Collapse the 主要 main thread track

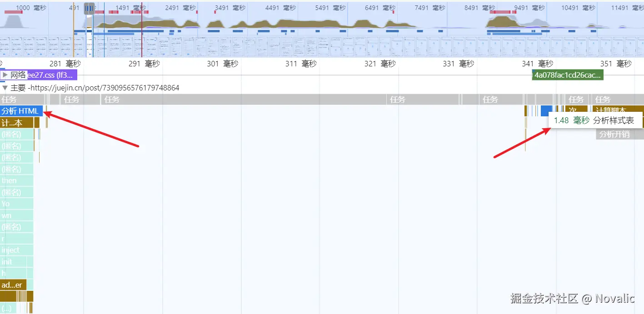(x=5, y=88)
